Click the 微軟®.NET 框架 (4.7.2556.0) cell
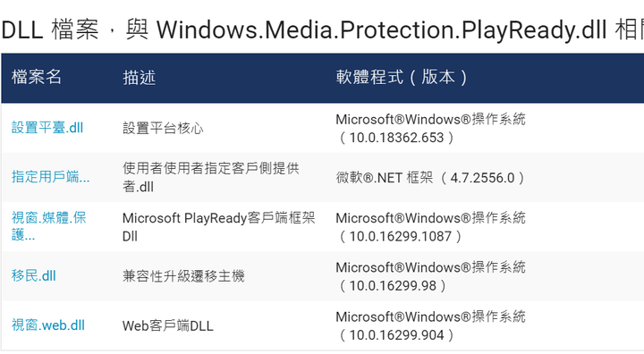The image size is (644, 354). tap(430, 178)
